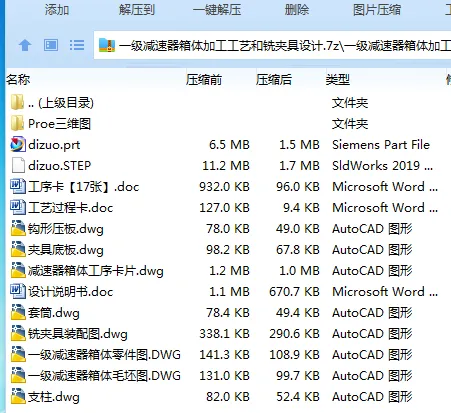Click AutoCAD icon of 夹具底板.dwg
The width and height of the screenshot is (451, 413).
coord(18,250)
